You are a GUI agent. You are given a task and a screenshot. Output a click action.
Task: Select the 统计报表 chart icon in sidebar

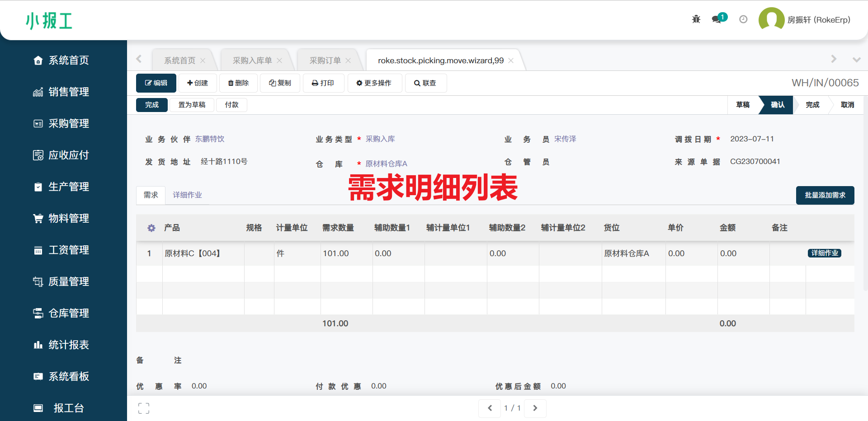tap(38, 345)
